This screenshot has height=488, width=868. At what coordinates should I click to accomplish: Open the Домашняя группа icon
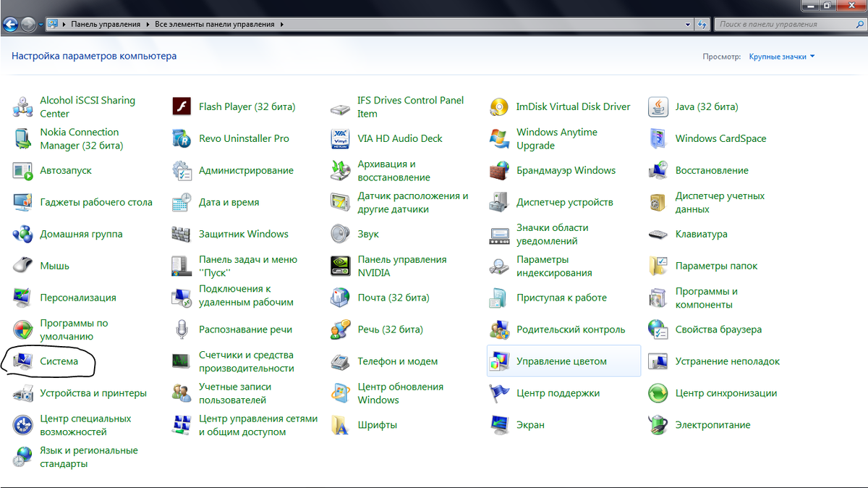tap(23, 234)
